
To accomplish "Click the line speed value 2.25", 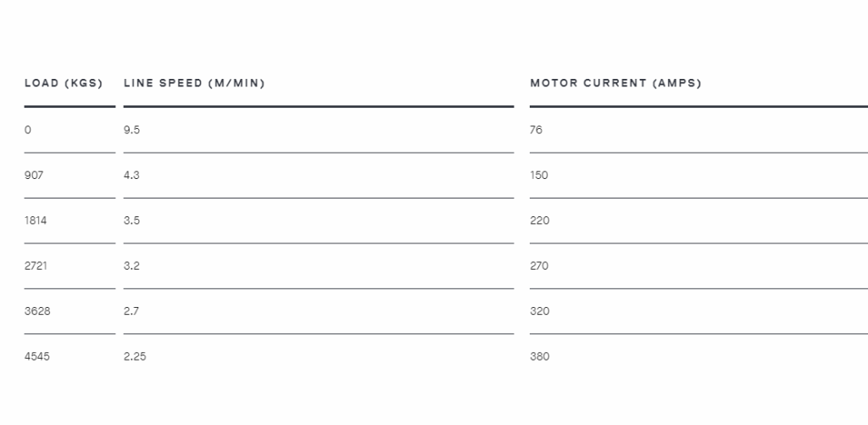I will (135, 356).
